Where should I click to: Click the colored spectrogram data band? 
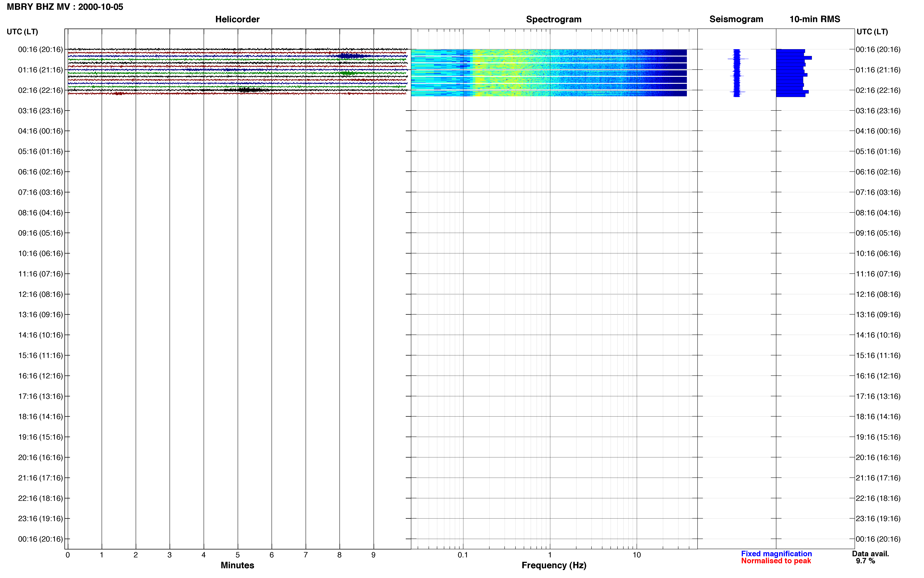coord(549,73)
